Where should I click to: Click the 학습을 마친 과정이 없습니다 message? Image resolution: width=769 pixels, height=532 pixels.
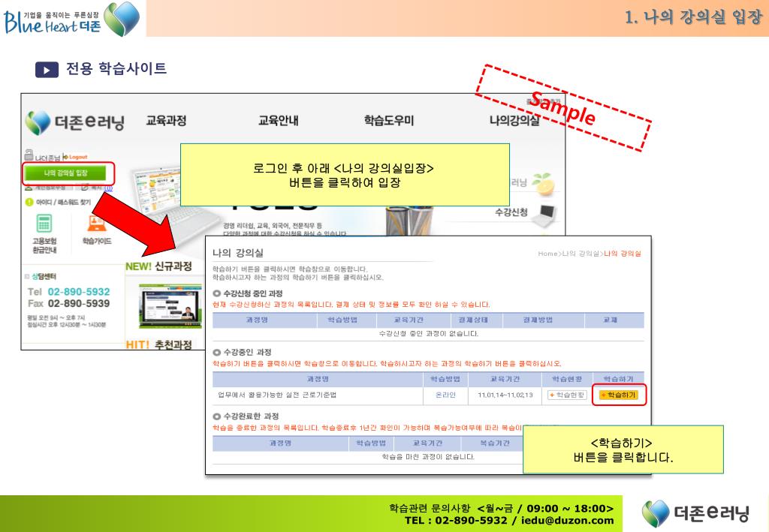pyautogui.click(x=429, y=456)
